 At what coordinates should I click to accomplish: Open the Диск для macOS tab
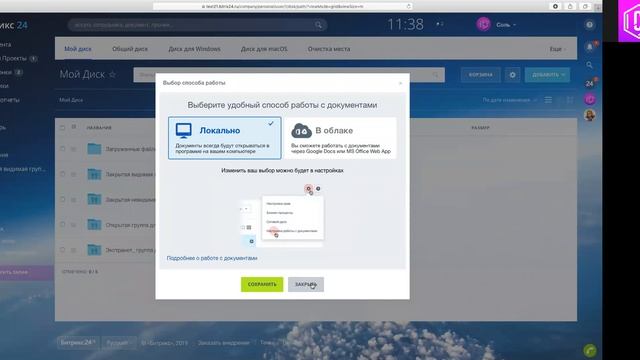click(x=264, y=49)
